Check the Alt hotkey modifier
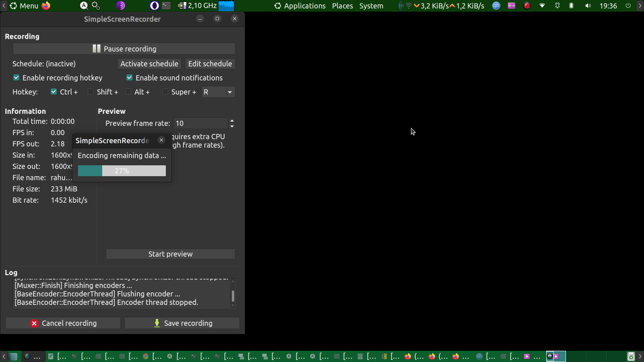Viewport: 644px width, 362px height. point(128,92)
